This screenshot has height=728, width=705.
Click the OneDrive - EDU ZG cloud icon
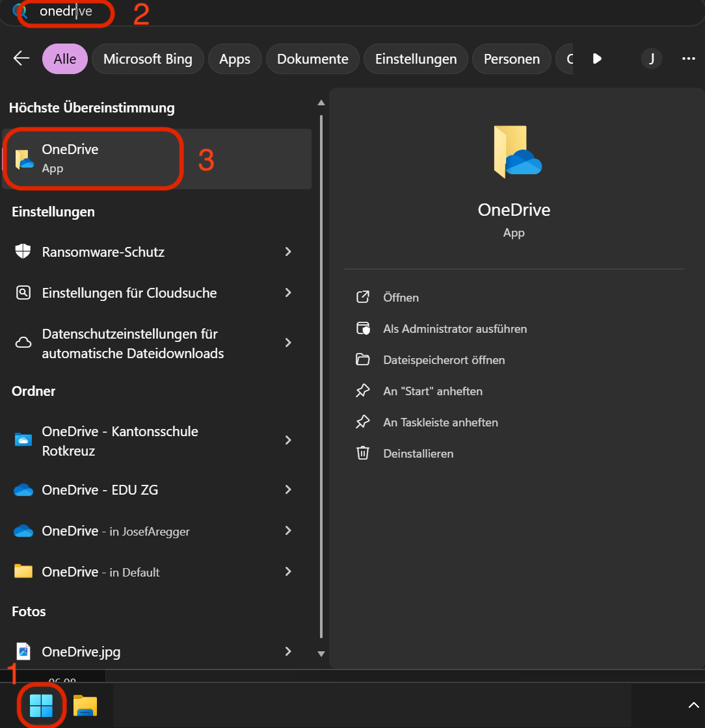[23, 490]
